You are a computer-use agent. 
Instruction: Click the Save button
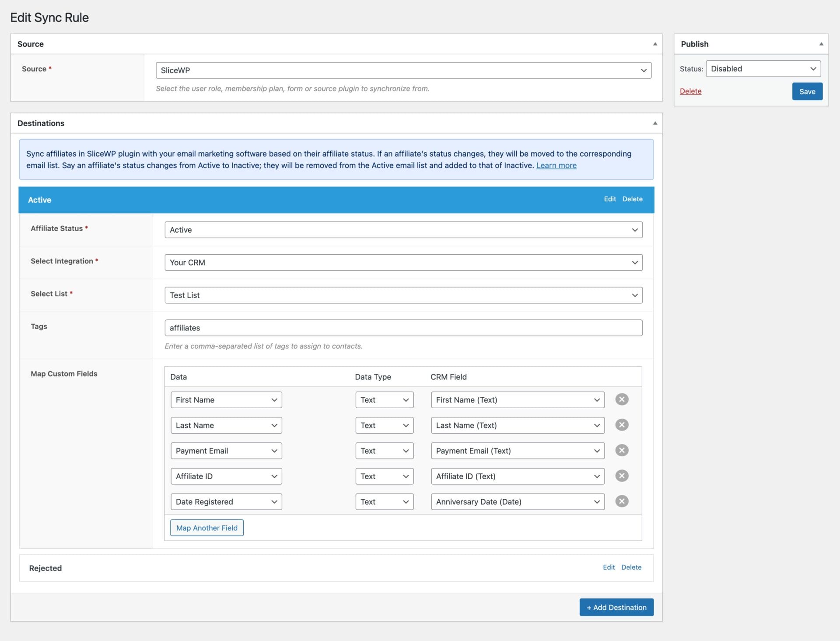(x=807, y=91)
